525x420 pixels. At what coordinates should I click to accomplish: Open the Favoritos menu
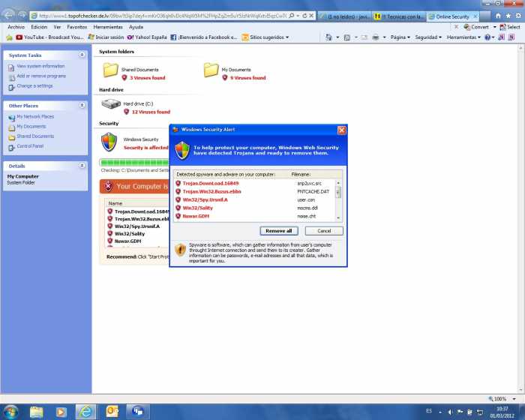77,27
